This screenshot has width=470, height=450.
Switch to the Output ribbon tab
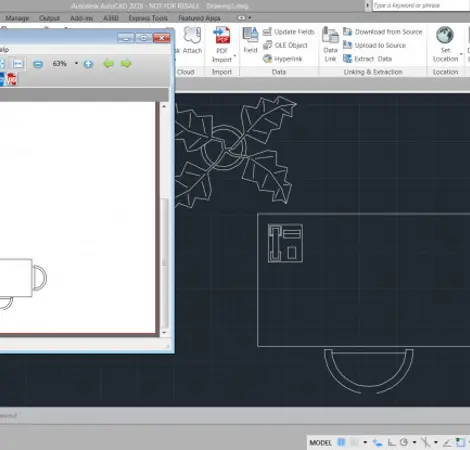point(49,18)
